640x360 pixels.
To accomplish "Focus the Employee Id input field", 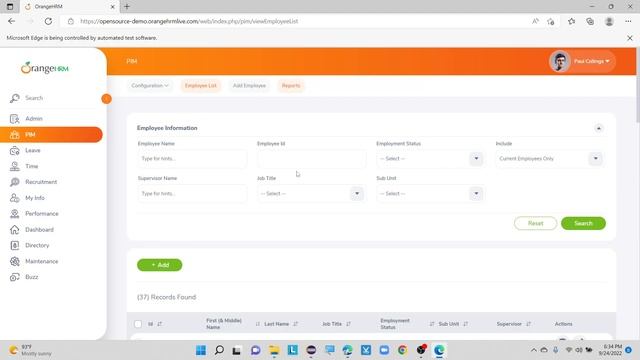I will point(311,159).
